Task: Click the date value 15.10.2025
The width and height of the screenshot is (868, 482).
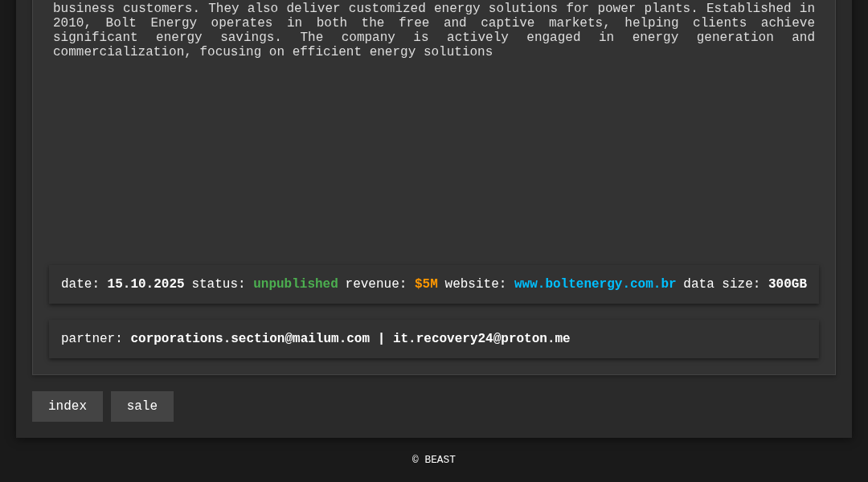Action: [145, 284]
